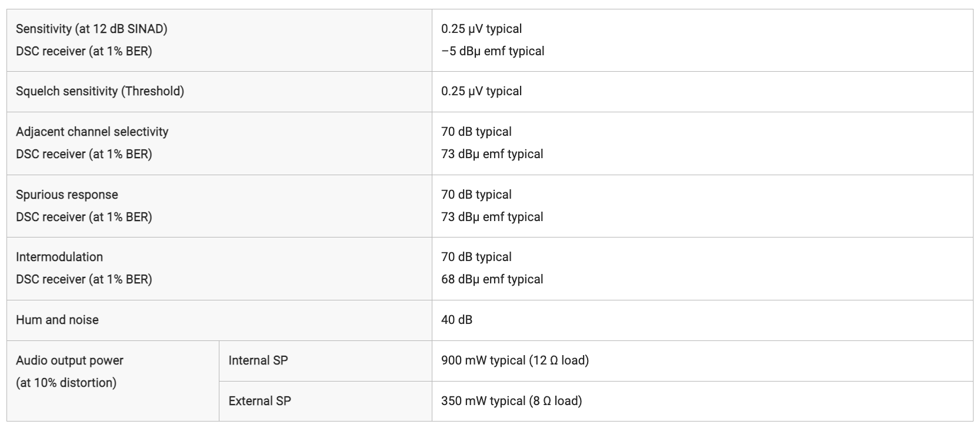
Task: Click 900 mW typical (12 Ω load) value
Action: [515, 360]
